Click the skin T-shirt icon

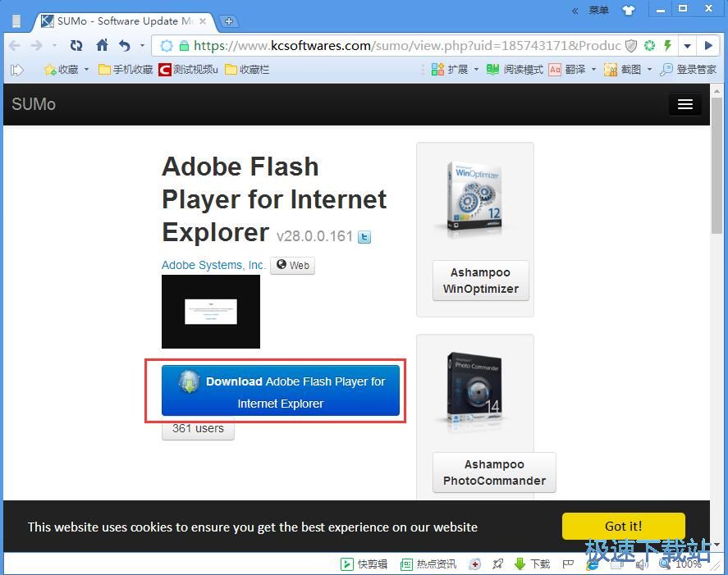point(628,10)
